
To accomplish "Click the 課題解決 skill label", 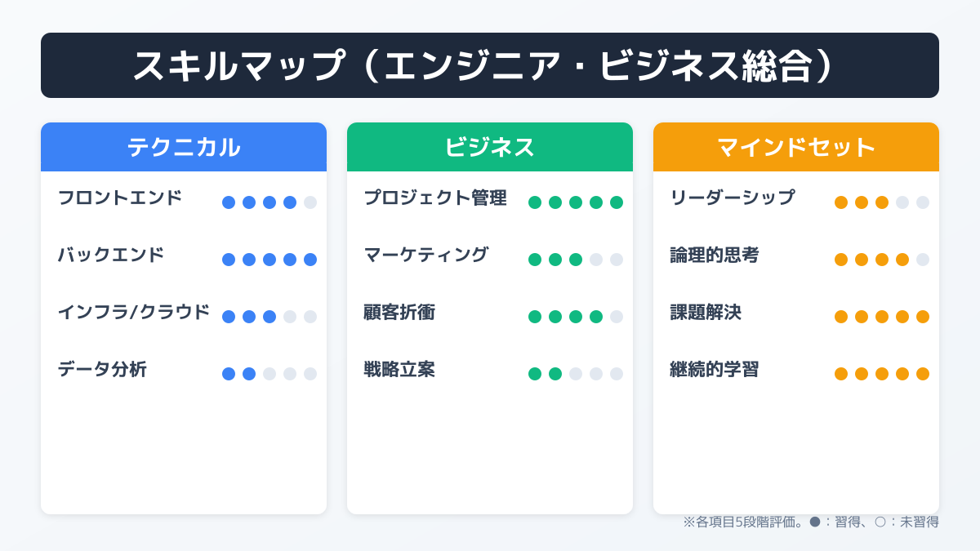I will [706, 312].
